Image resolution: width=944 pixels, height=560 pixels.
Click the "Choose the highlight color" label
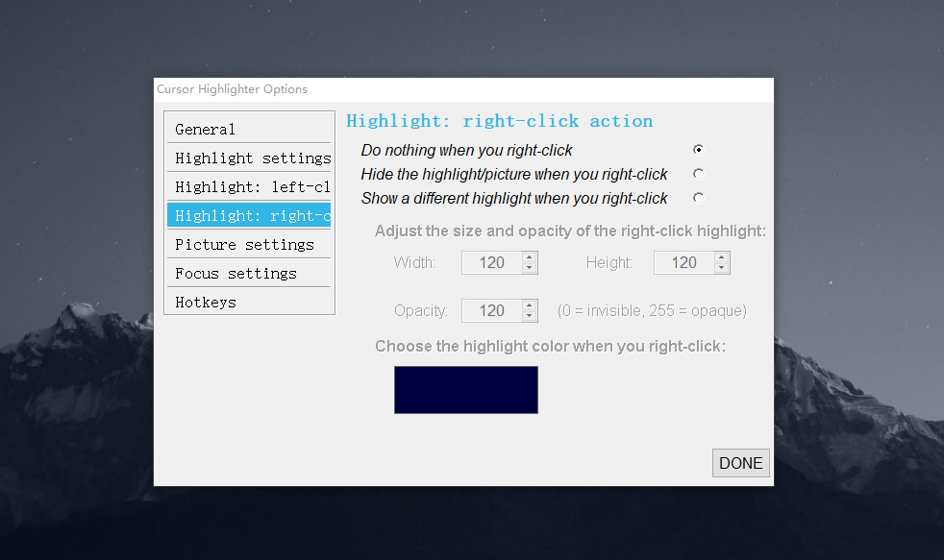point(550,346)
